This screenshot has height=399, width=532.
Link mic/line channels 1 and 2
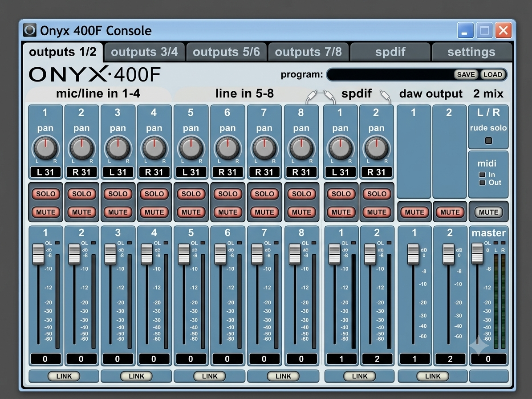tap(64, 376)
